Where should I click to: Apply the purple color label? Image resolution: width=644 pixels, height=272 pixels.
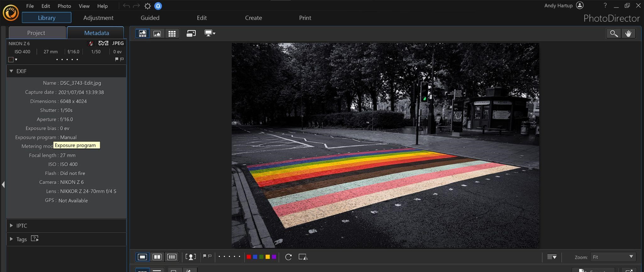(x=274, y=257)
